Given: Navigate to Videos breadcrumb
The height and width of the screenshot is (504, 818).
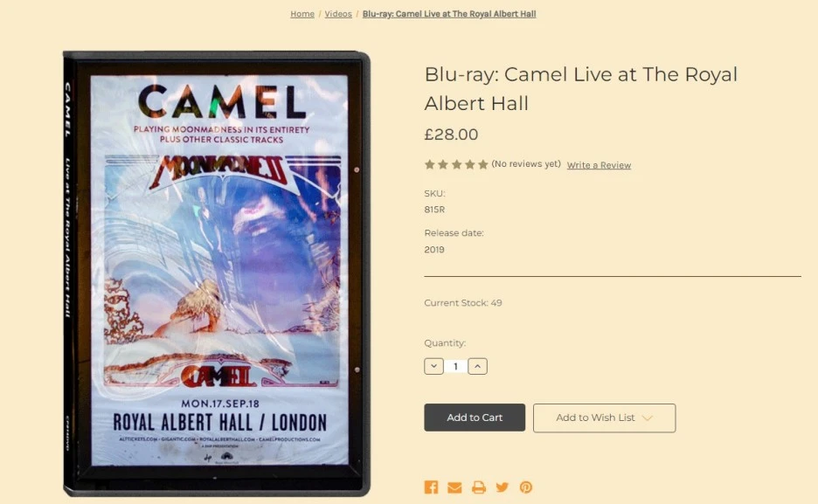Looking at the screenshot, I should [x=338, y=14].
